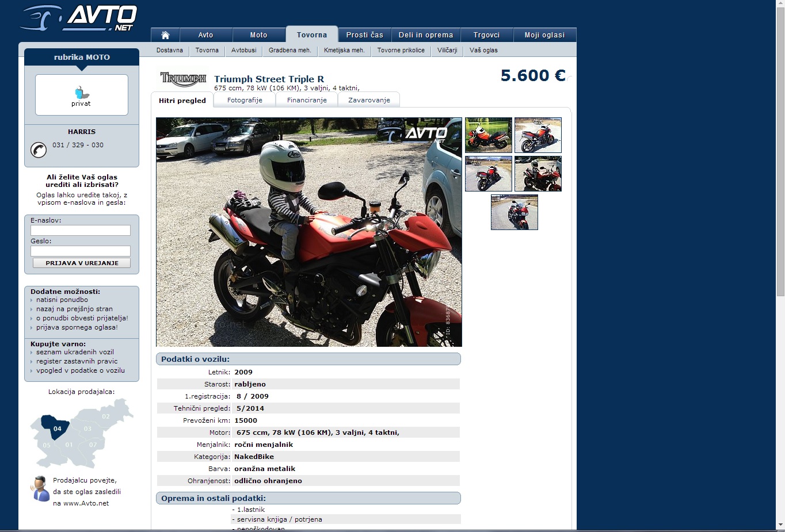This screenshot has height=532, width=785.
Task: Open seznam ukradenih vozil link
Action: [75, 352]
